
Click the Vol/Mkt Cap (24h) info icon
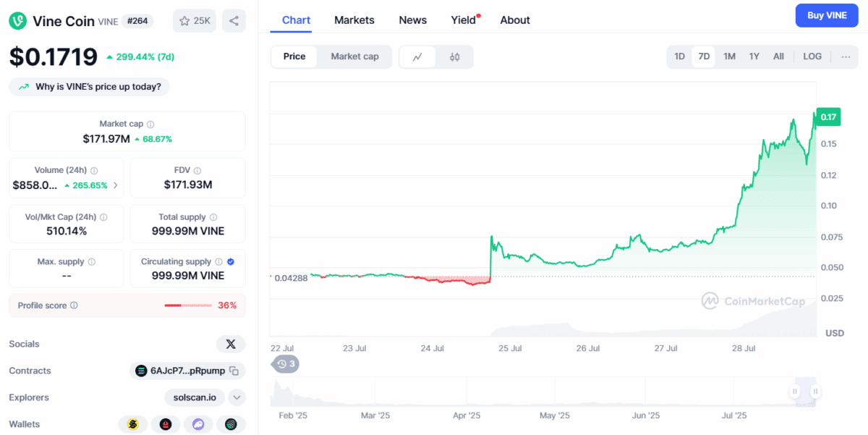(103, 217)
